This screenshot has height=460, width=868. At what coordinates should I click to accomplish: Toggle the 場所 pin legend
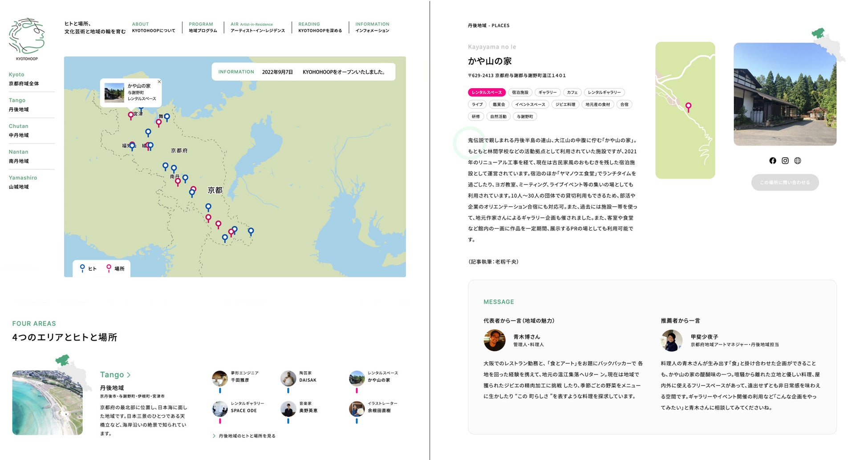[114, 268]
